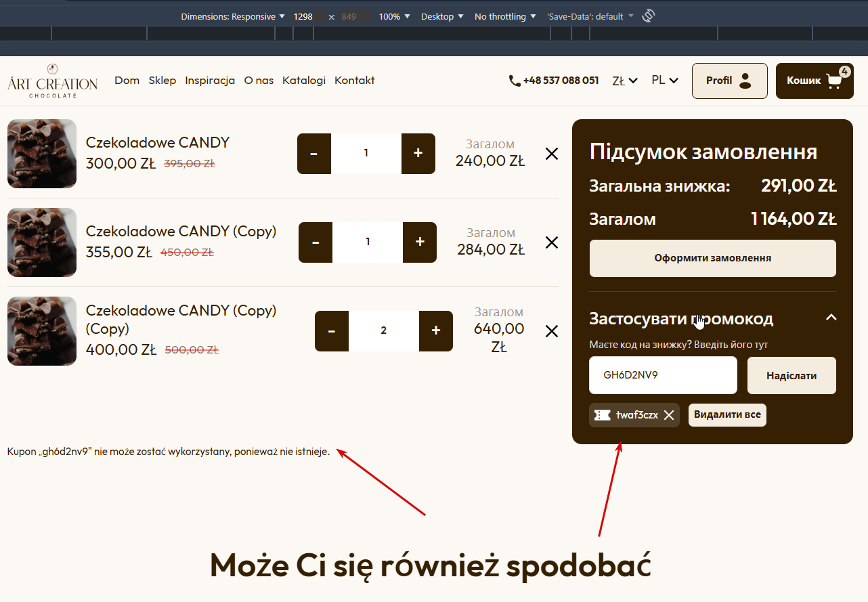Increase quantity of the 300,00 ZŁ product

[418, 154]
